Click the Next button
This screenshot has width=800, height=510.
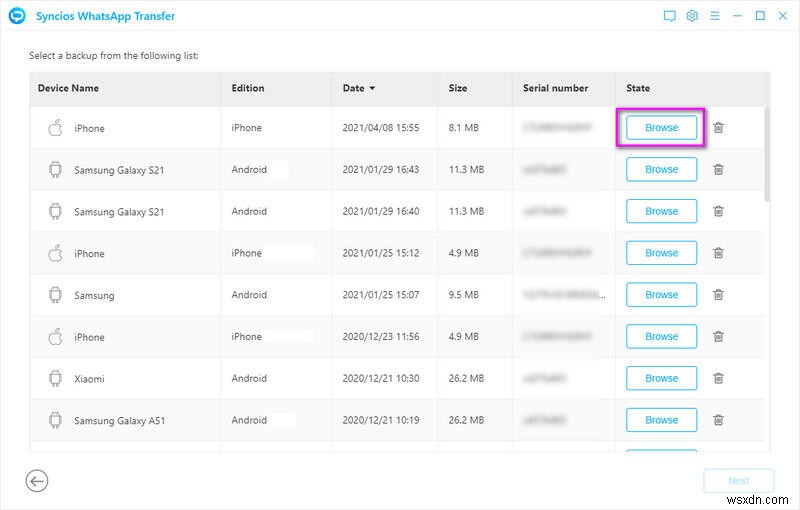(x=738, y=481)
